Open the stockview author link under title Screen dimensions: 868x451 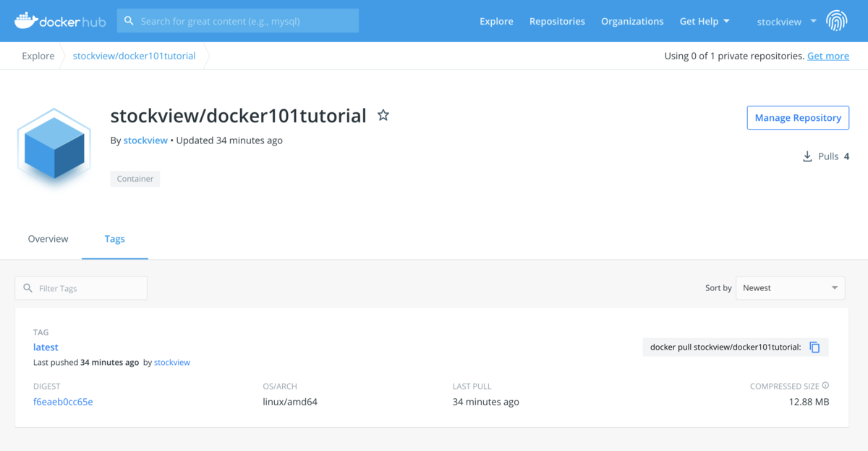[145, 140]
